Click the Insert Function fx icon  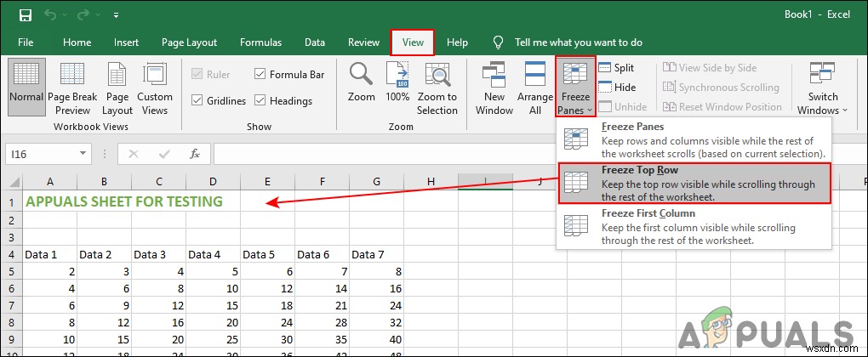click(195, 154)
